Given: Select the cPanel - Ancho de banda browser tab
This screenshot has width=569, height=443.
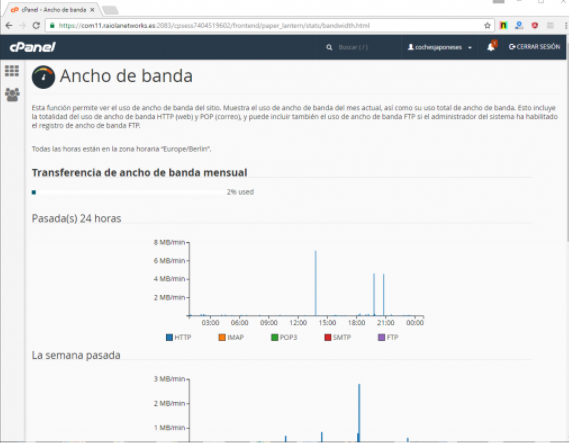Looking at the screenshot, I should [x=53, y=10].
